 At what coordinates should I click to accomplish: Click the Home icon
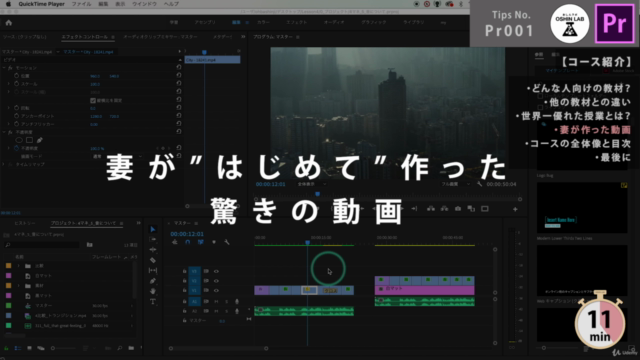pyautogui.click(x=9, y=23)
